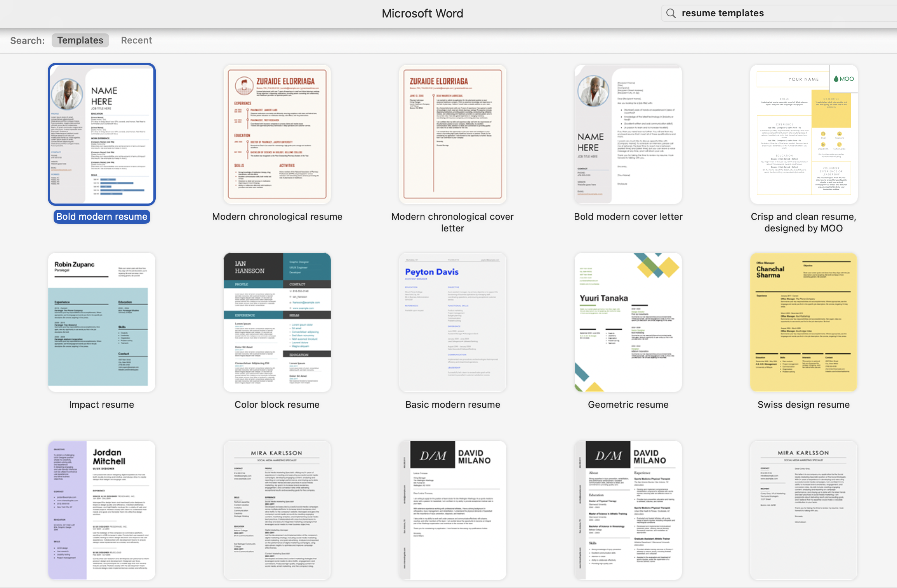Choose the Swiss design resume template
The image size is (897, 588).
click(803, 322)
